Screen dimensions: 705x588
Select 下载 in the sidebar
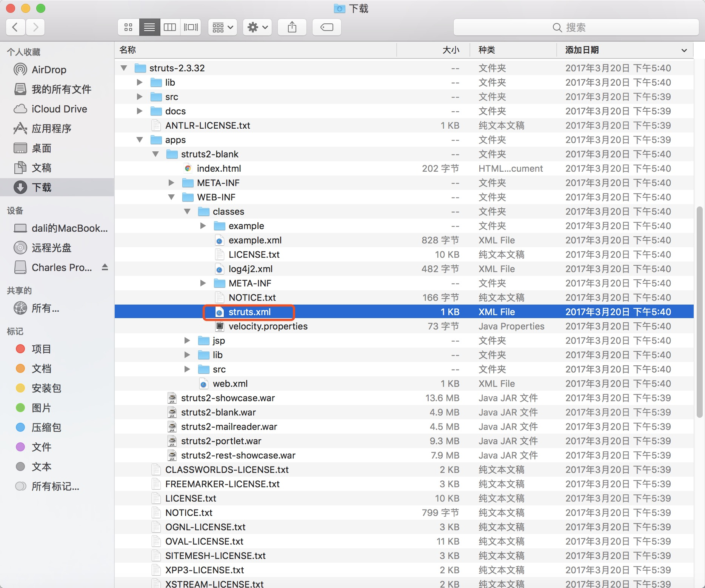coord(57,188)
